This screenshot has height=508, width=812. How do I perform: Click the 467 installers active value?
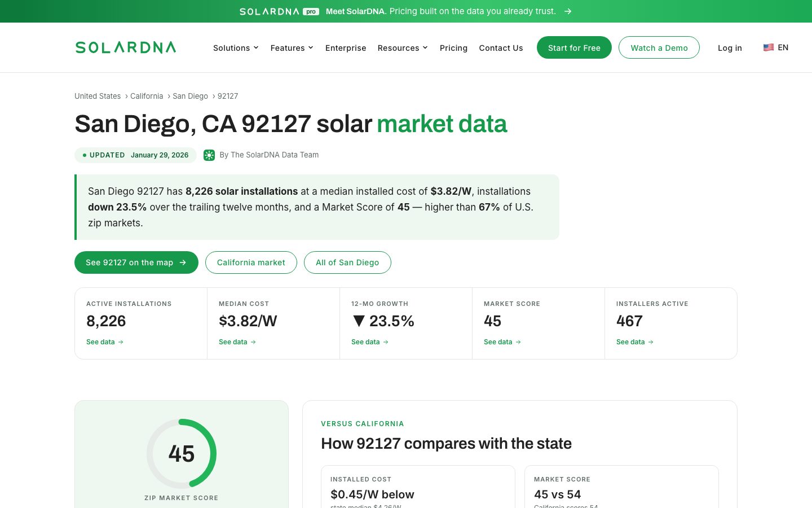pyautogui.click(x=629, y=321)
